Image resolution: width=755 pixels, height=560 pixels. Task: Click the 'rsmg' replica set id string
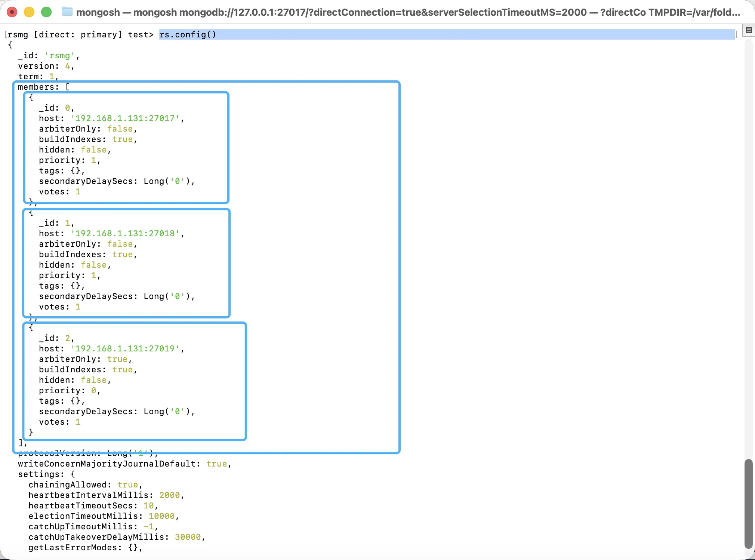pyautogui.click(x=60, y=56)
